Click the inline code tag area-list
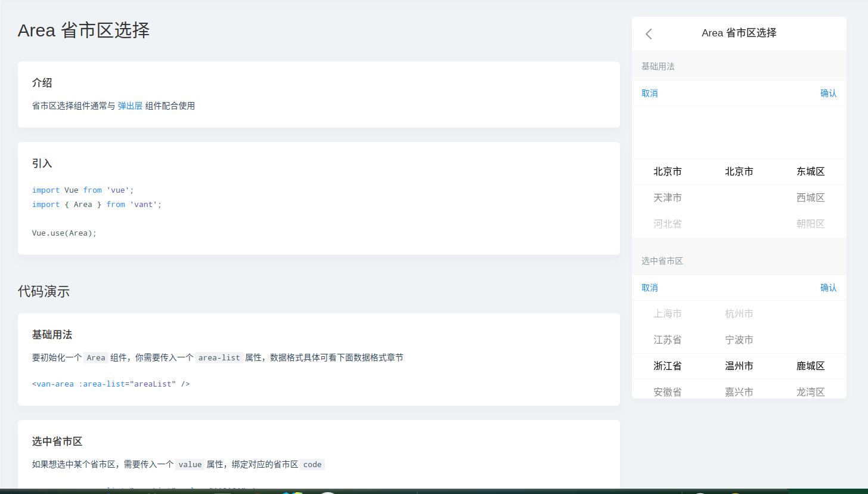This screenshot has width=868, height=494. pyautogui.click(x=219, y=358)
